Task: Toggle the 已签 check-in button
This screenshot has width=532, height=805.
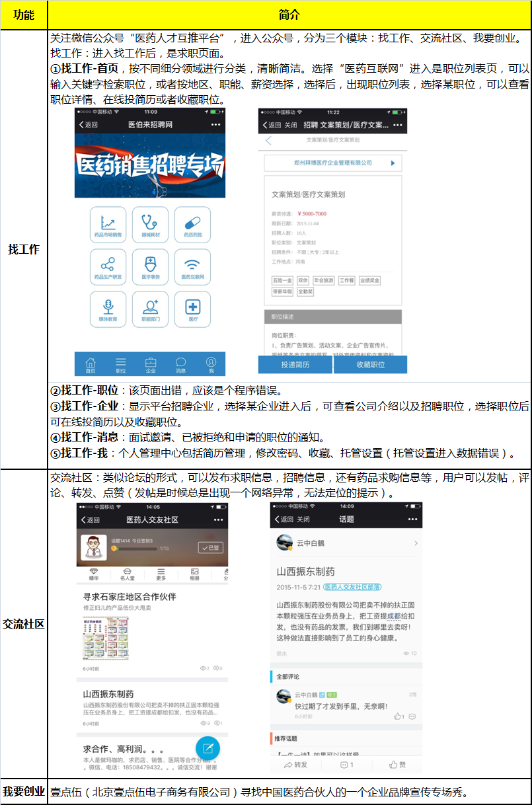Action: [211, 548]
